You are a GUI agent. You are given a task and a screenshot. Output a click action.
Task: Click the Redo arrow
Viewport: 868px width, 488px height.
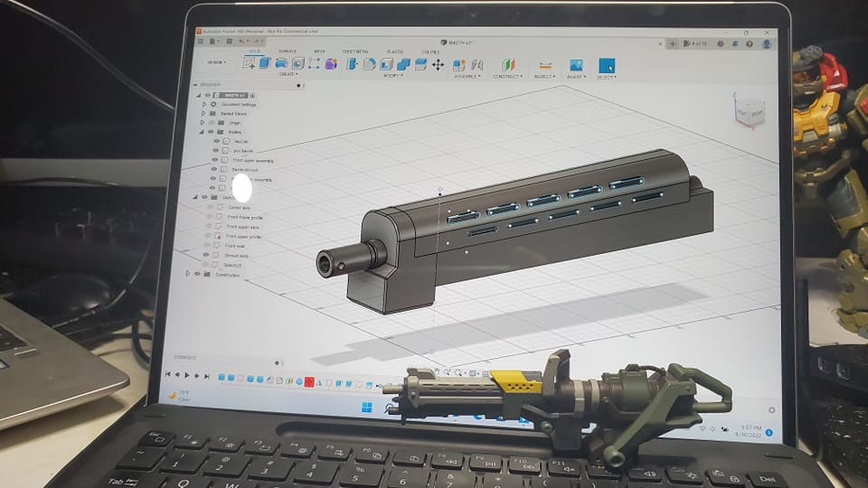[x=257, y=41]
